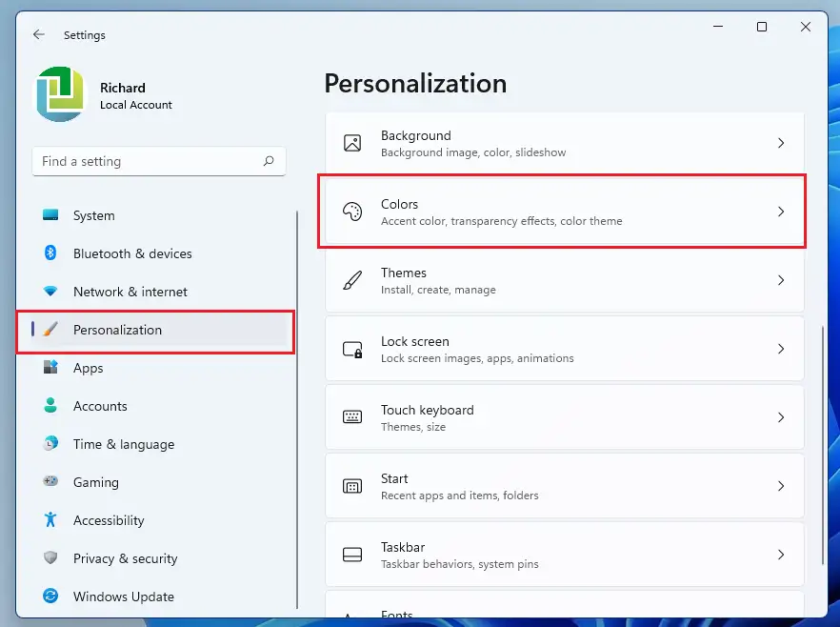Click the back arrow icon
840x627 pixels.
coord(38,35)
